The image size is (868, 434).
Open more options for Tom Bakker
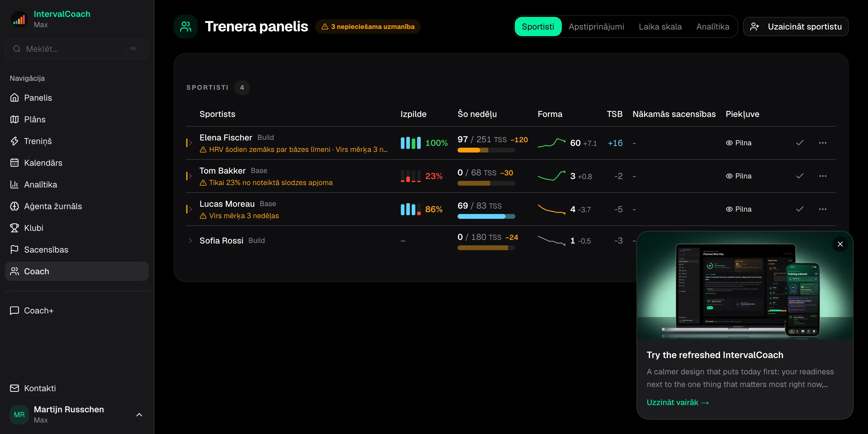822,176
